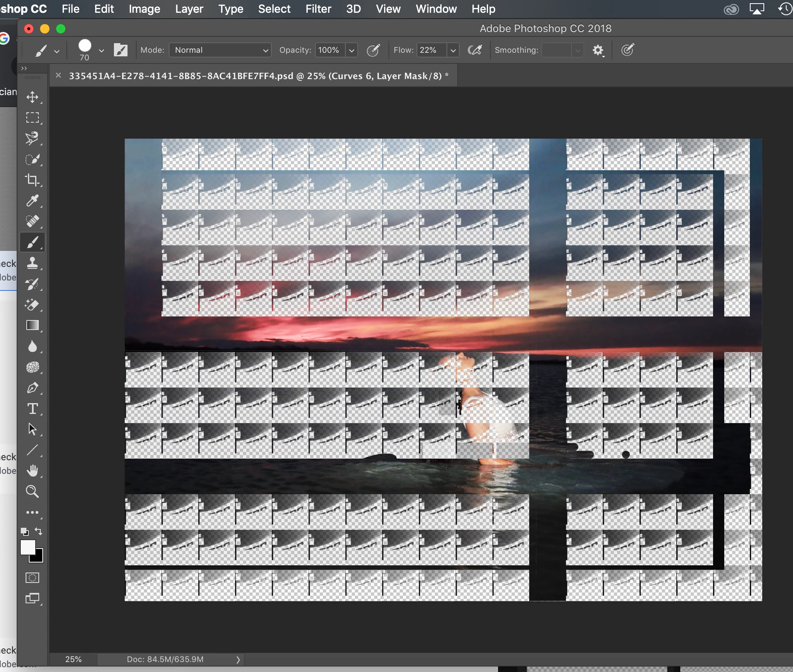The height and width of the screenshot is (672, 793).
Task: Open the Brush Preset picker arrow
Action: coord(102,50)
